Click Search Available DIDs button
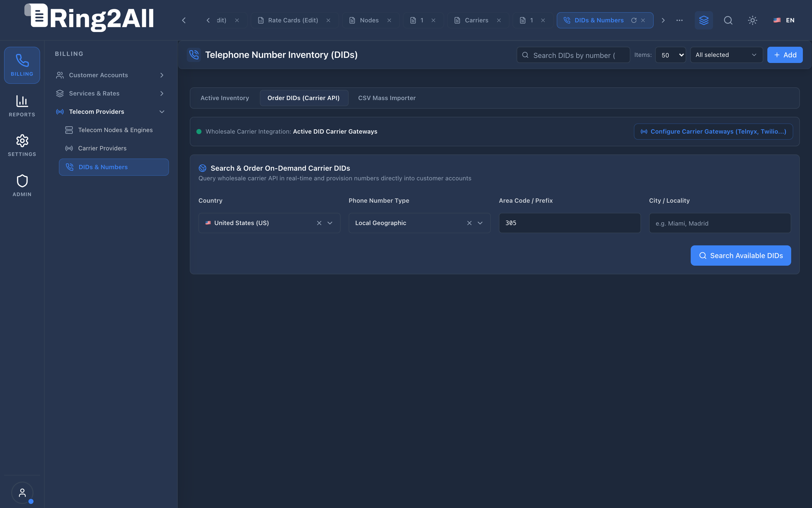Image resolution: width=812 pixels, height=508 pixels. pos(740,256)
